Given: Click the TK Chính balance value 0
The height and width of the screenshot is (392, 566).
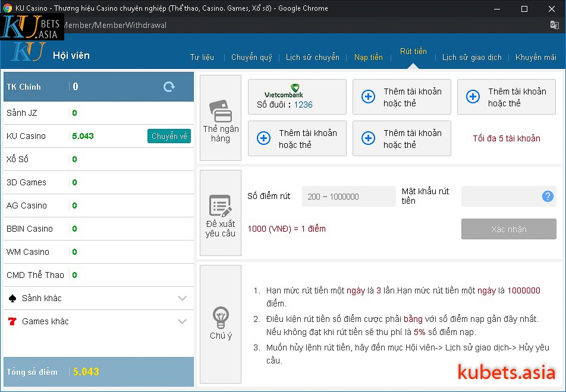Looking at the screenshot, I should pyautogui.click(x=75, y=87).
